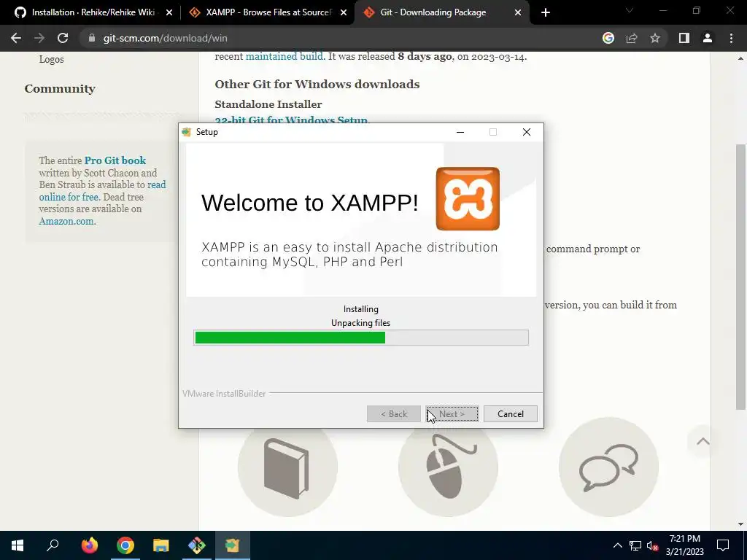Click the installation progress bar
Viewport: 747px width, 560px height.
(361, 338)
